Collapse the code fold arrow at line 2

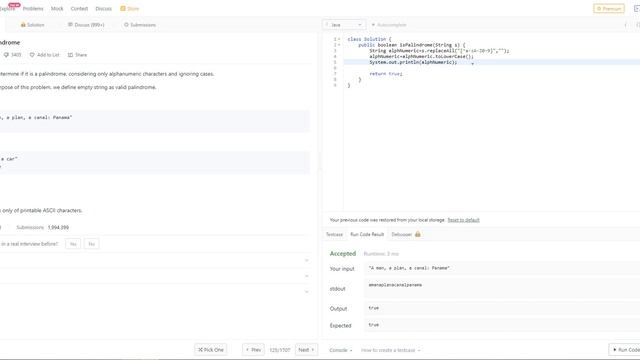pyautogui.click(x=339, y=45)
